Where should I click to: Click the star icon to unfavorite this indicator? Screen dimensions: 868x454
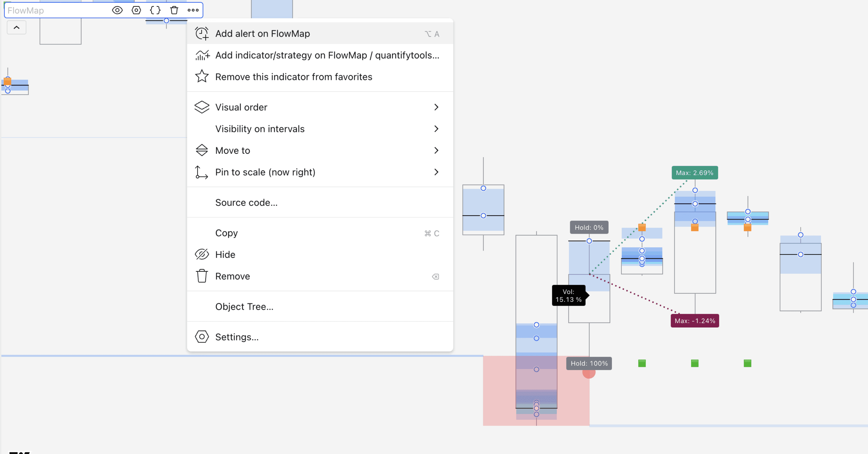click(x=202, y=76)
